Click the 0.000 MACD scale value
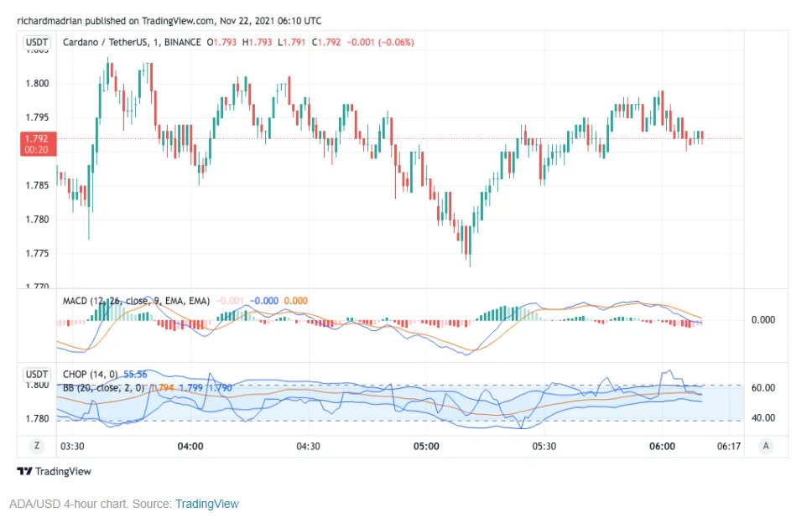Image resolution: width=812 pixels, height=528 pixels. pos(763,320)
